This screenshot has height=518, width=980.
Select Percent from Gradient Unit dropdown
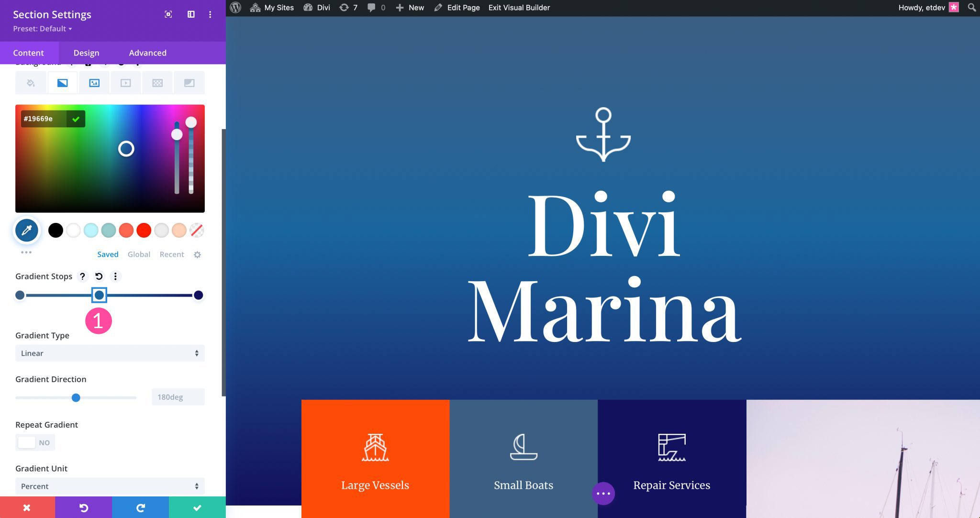[x=108, y=486]
